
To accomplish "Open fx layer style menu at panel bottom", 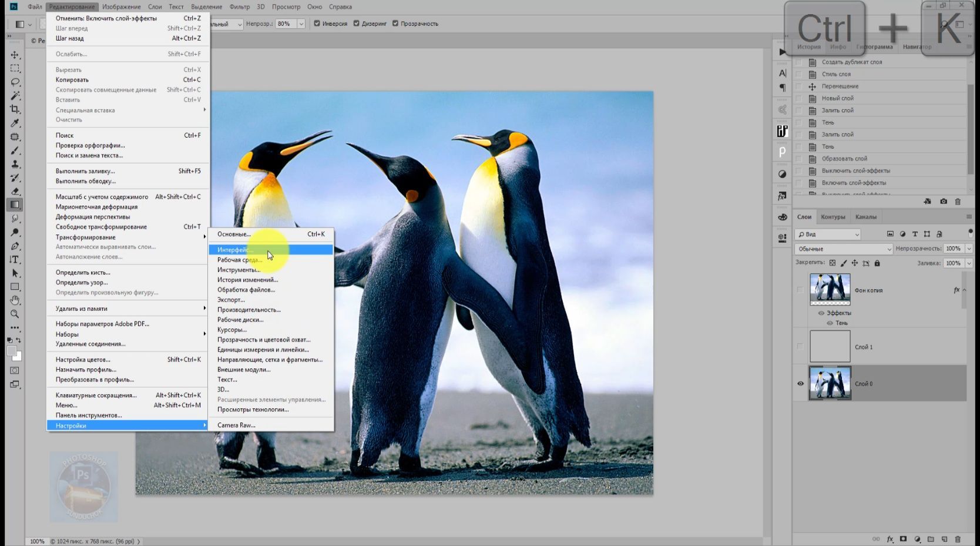I will 890,539.
